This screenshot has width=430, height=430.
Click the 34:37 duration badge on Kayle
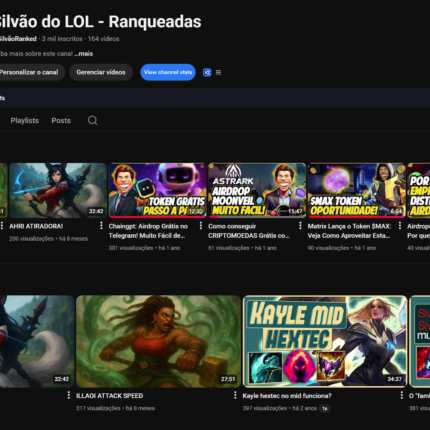pyautogui.click(x=394, y=379)
